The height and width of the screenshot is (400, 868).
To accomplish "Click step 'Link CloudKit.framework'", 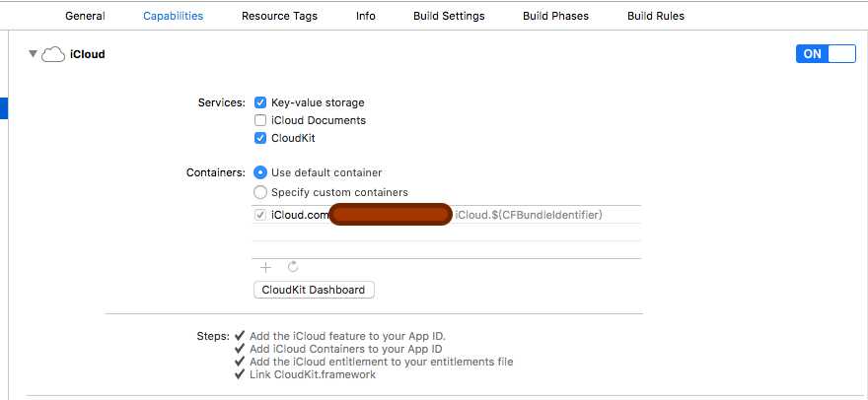I will point(313,374).
